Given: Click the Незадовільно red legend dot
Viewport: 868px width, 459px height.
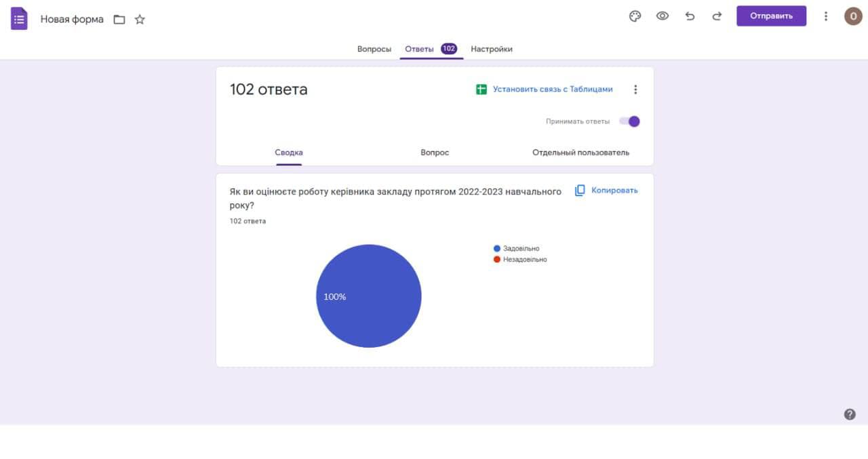Looking at the screenshot, I should (x=497, y=260).
